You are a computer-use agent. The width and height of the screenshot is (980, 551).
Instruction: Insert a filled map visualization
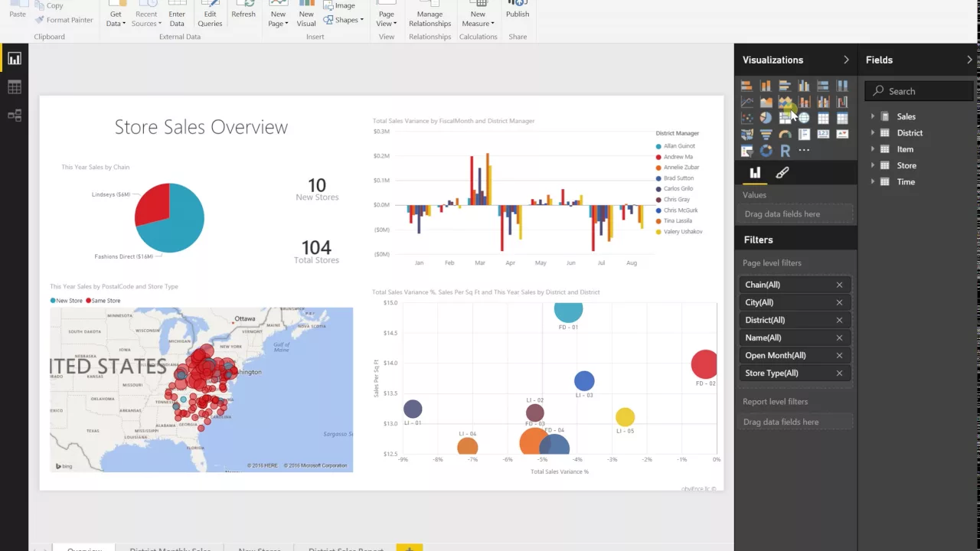coord(746,135)
